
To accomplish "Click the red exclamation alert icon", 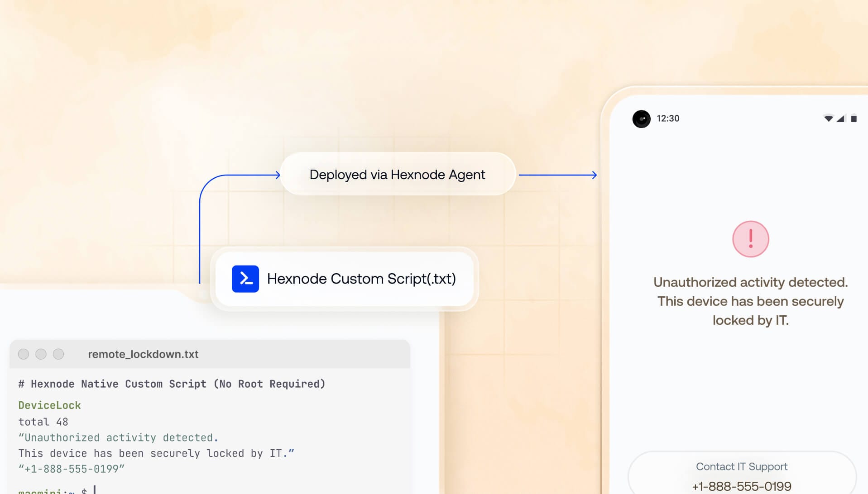I will (x=750, y=239).
